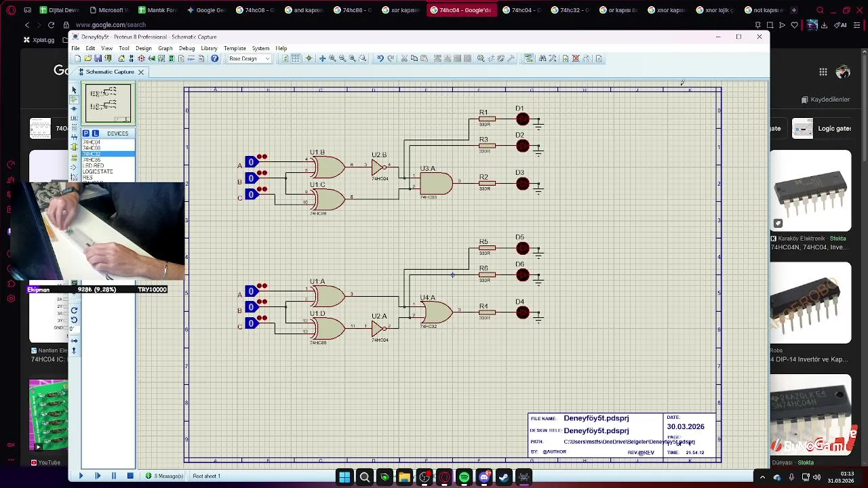Step the simulation one frame

point(97,476)
